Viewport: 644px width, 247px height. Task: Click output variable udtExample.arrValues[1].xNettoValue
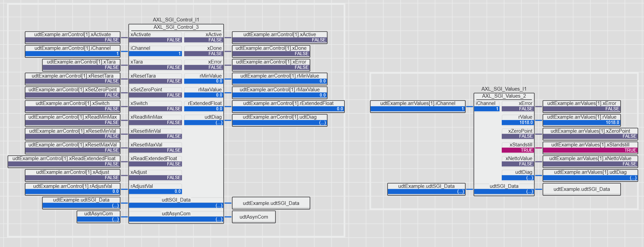(x=590, y=161)
